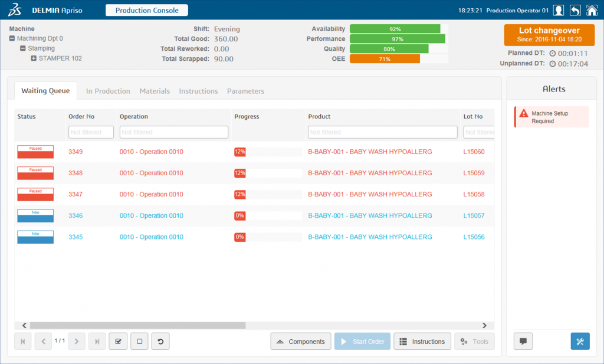Click the refresh icon below the grid
Viewport: 604px width, 364px height.
coord(160,341)
